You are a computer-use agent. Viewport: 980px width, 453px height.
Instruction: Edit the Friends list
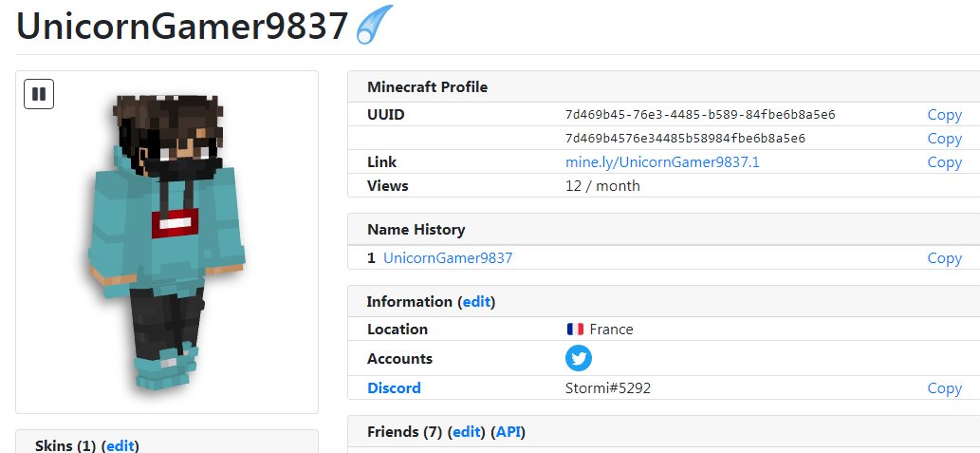point(466,432)
